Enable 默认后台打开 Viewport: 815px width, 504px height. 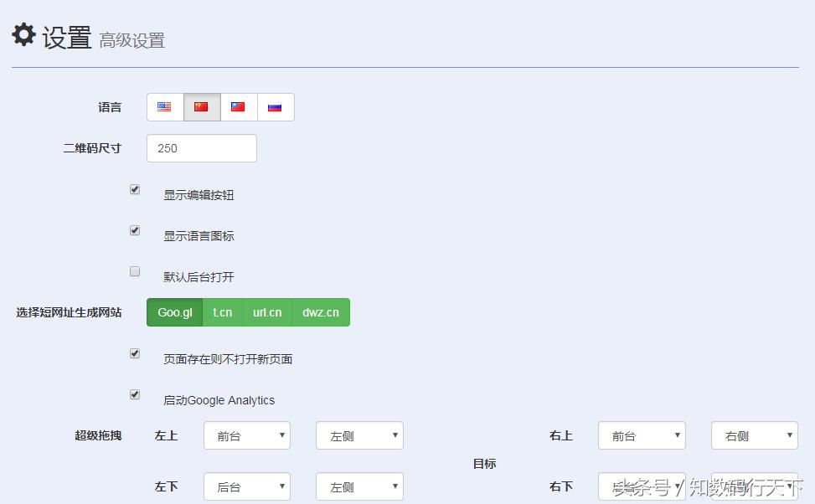click(135, 271)
